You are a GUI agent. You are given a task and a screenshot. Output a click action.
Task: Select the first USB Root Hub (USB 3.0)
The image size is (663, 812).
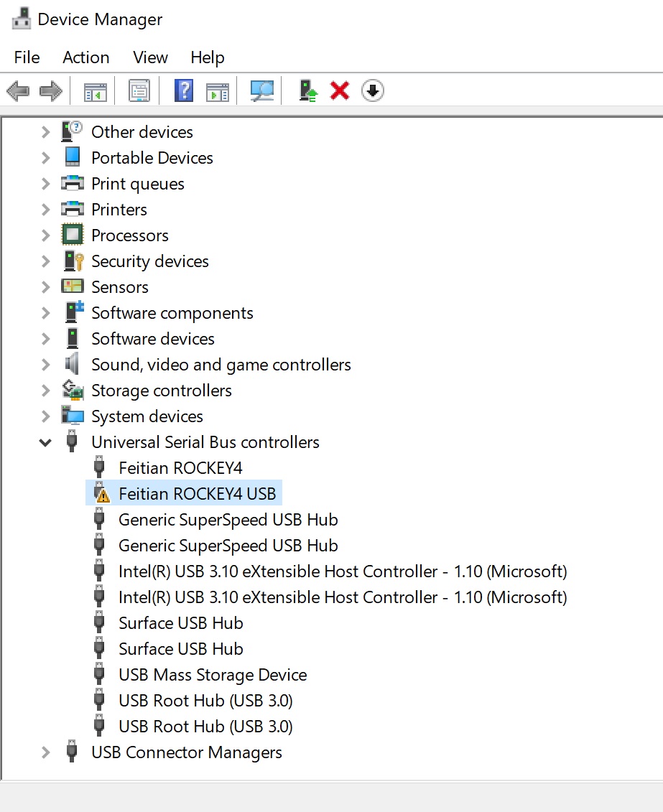205,701
